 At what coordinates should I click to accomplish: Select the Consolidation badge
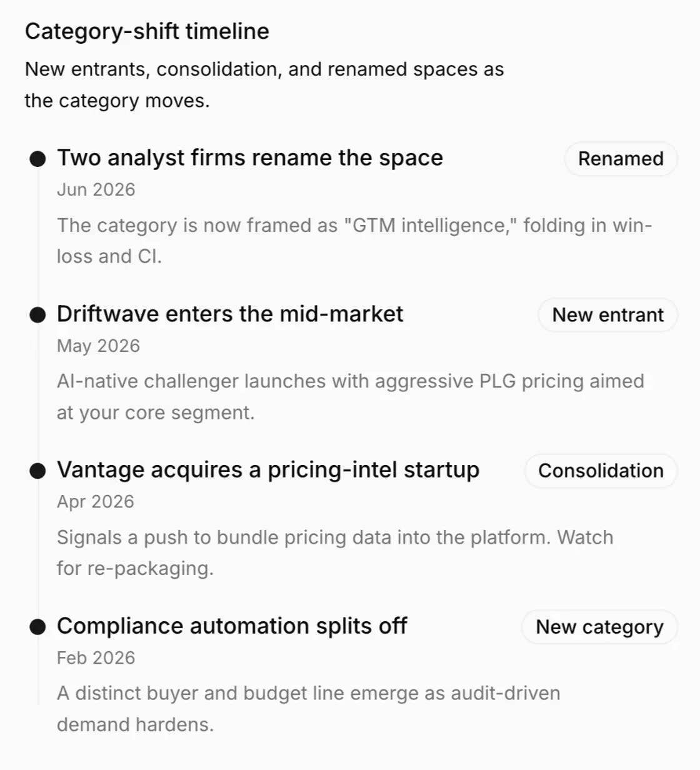coord(601,471)
